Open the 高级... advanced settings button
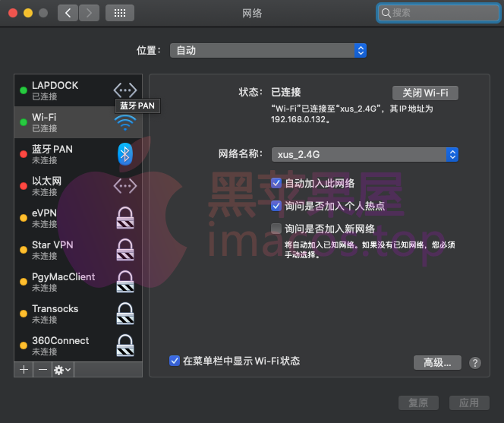504x423 pixels. coord(437,363)
